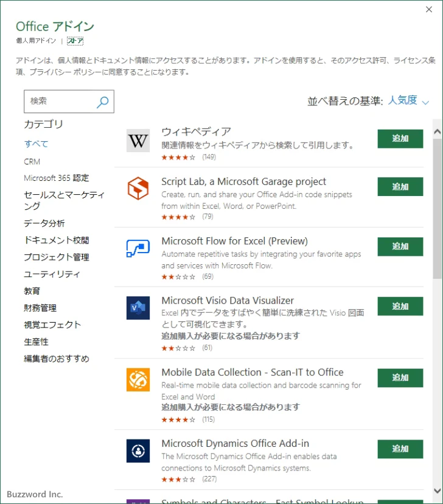Click the Visio Data Visualizer icon
Viewport: 443px width, 504px height.
click(138, 308)
